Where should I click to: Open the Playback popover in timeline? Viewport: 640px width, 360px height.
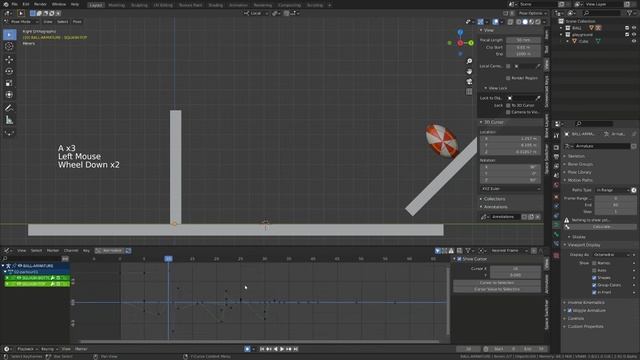[x=27, y=349]
